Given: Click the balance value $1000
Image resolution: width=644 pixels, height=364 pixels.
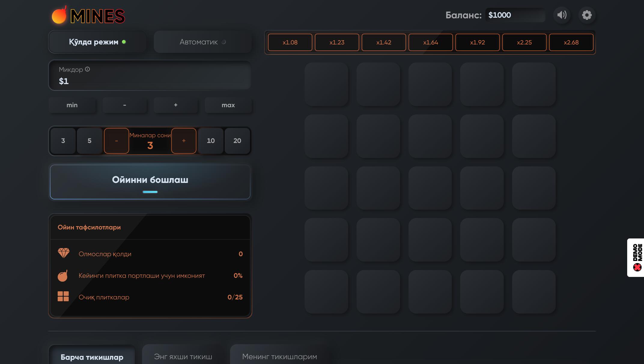Looking at the screenshot, I should 500,15.
